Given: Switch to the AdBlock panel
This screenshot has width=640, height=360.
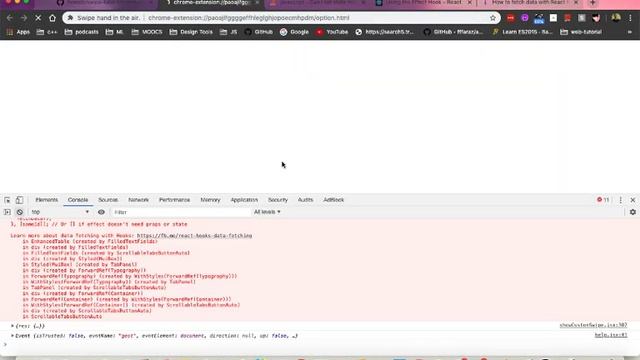Looking at the screenshot, I should [333, 200].
